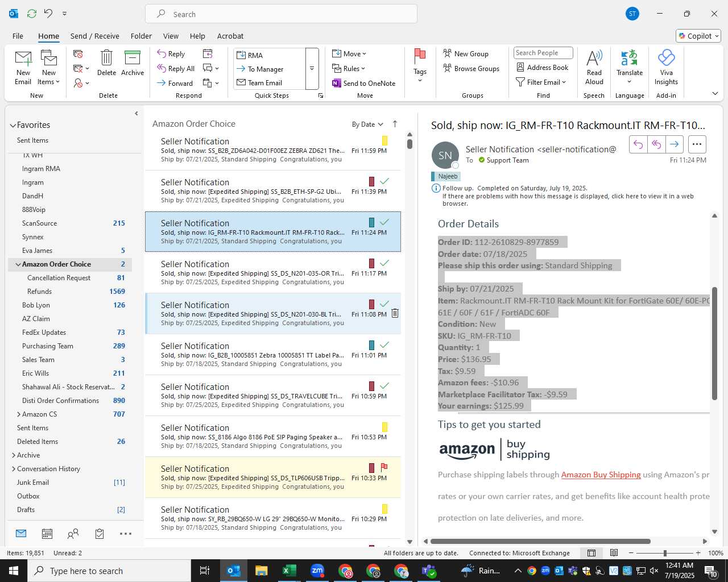
Task: Expand the Conversation History folder
Action: coord(14,469)
